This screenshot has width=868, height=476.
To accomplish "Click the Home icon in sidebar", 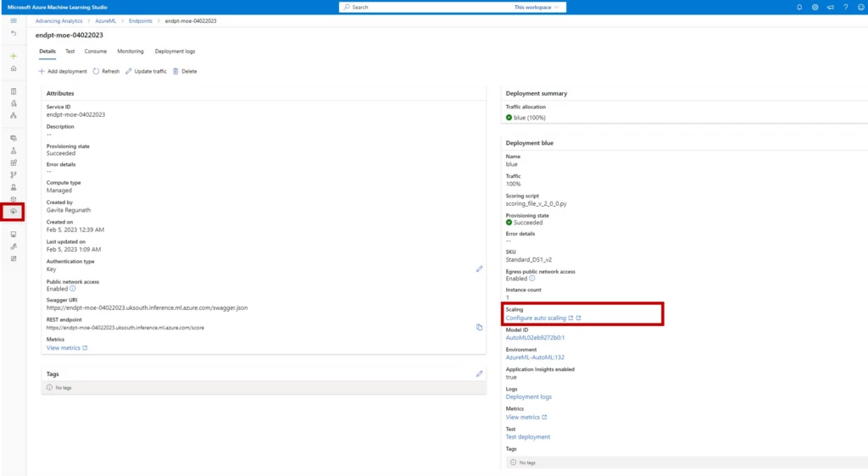I will (x=13, y=69).
